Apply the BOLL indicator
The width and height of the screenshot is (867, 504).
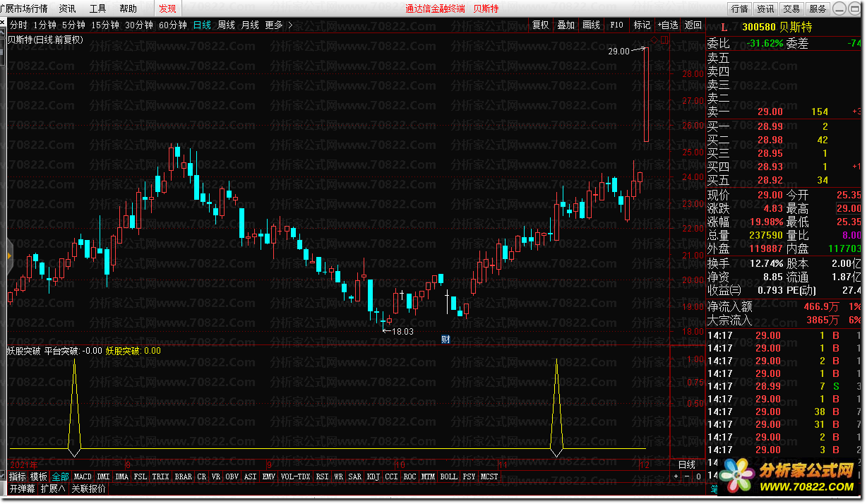448,476
